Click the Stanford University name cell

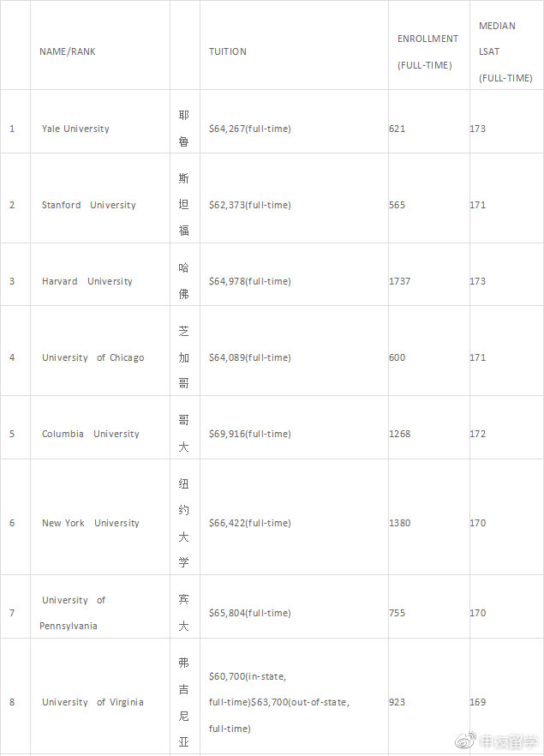(100, 198)
